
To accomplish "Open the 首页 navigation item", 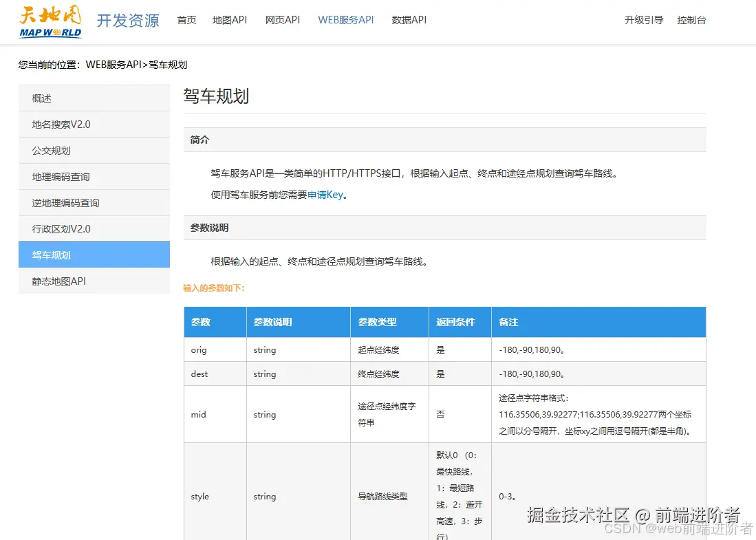I will pyautogui.click(x=186, y=20).
